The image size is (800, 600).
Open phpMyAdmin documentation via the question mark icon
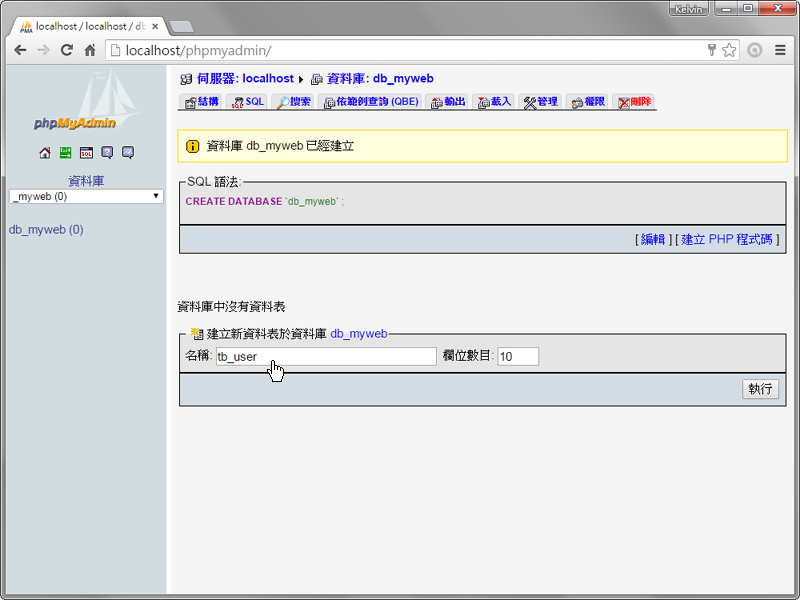107,152
